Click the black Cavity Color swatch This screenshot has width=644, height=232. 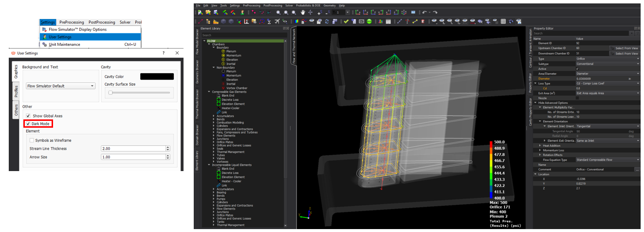pos(157,77)
